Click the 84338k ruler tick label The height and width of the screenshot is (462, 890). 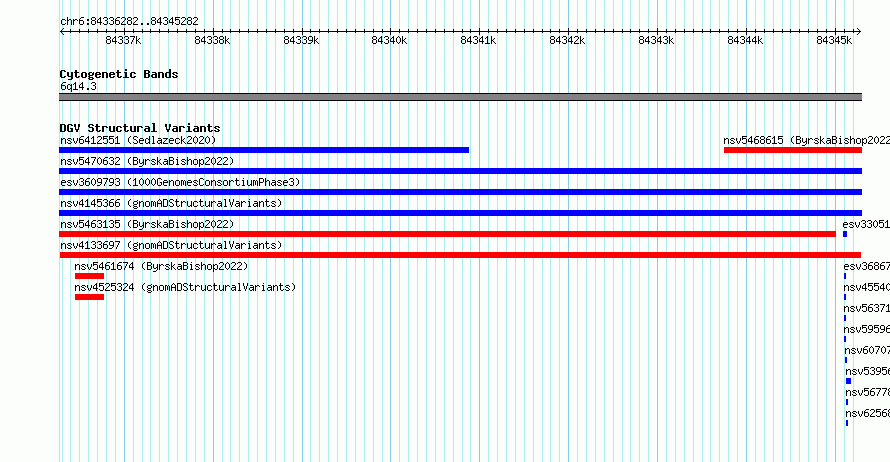click(x=212, y=40)
